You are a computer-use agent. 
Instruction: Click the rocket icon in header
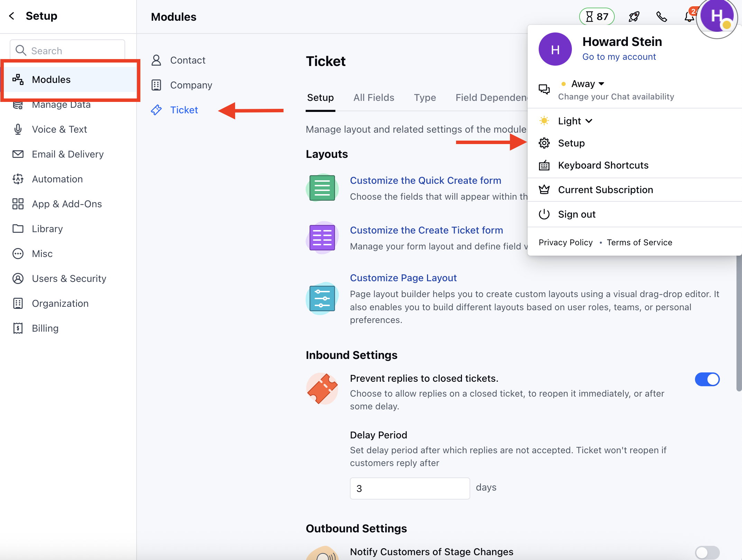pyautogui.click(x=634, y=17)
